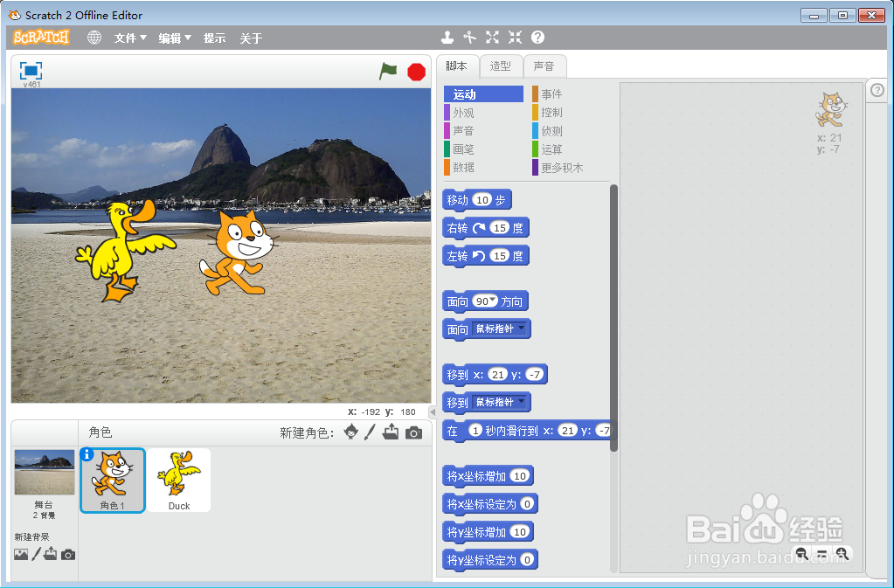Choose new sprite from library icon

351,432
